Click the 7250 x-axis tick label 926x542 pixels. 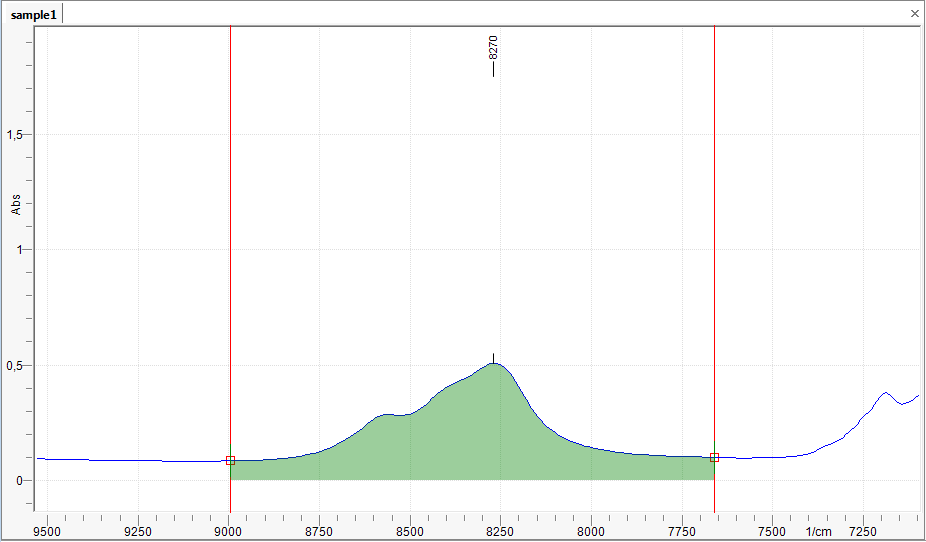(x=862, y=531)
